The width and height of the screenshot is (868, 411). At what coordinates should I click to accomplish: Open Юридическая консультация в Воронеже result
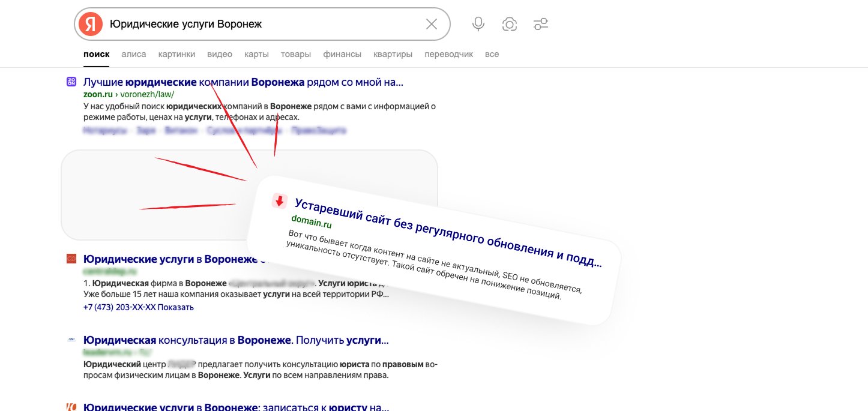(x=236, y=340)
